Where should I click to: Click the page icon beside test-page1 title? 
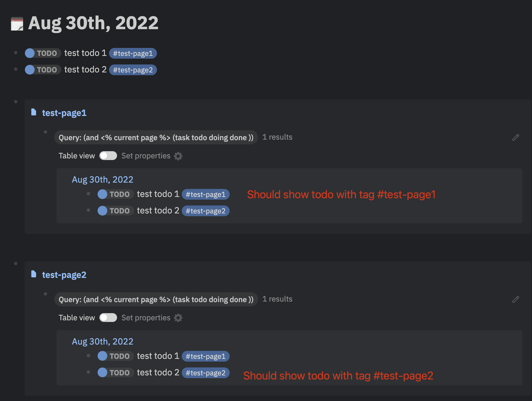tap(34, 112)
